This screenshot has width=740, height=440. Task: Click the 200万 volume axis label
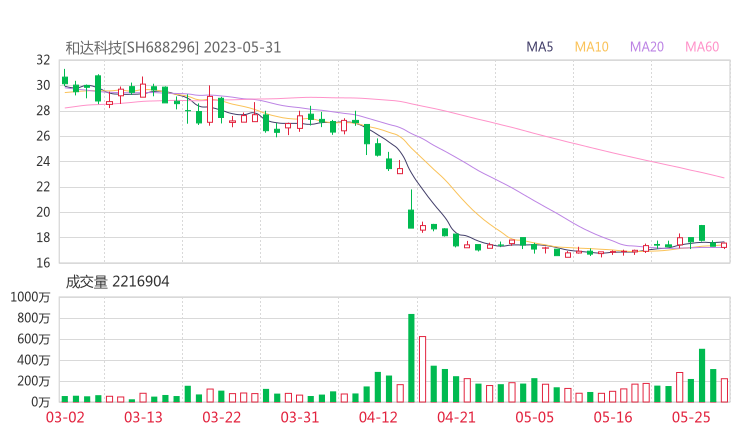pos(33,381)
